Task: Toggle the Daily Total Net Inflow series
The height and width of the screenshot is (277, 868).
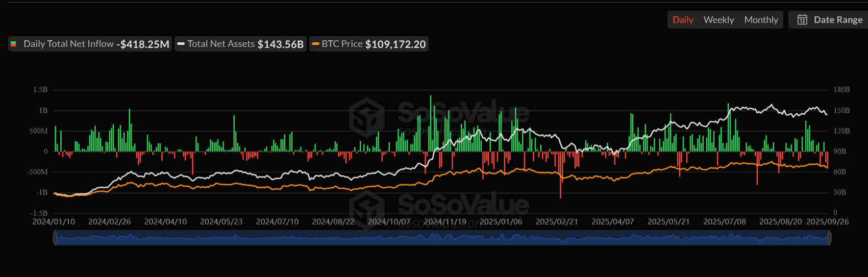Action: click(68, 44)
